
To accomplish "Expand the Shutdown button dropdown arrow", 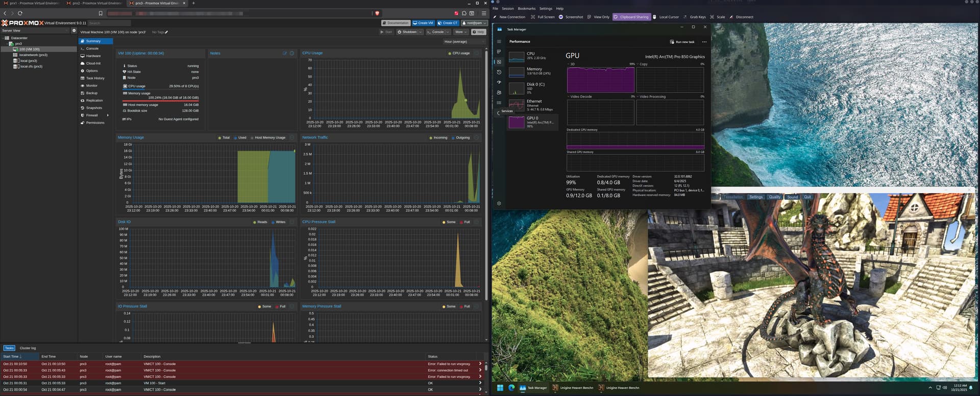I will coord(421,32).
